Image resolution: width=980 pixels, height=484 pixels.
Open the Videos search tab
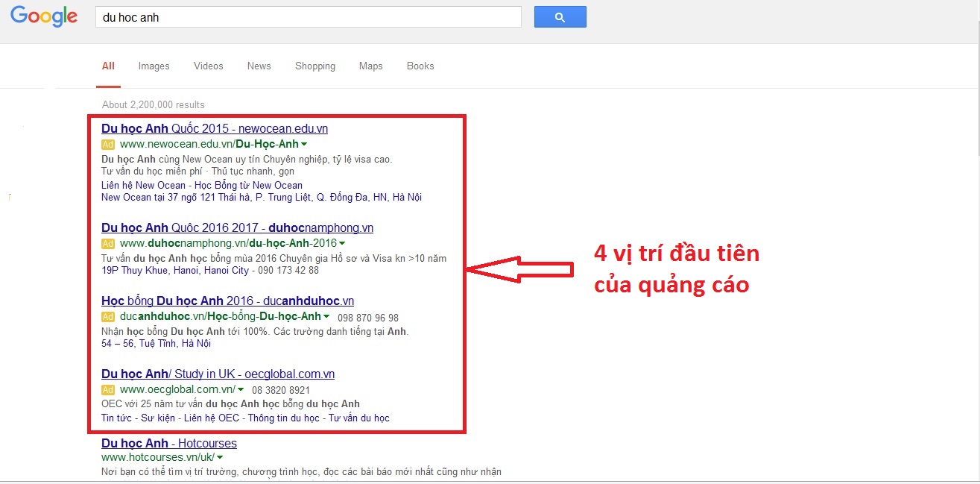pos(208,66)
